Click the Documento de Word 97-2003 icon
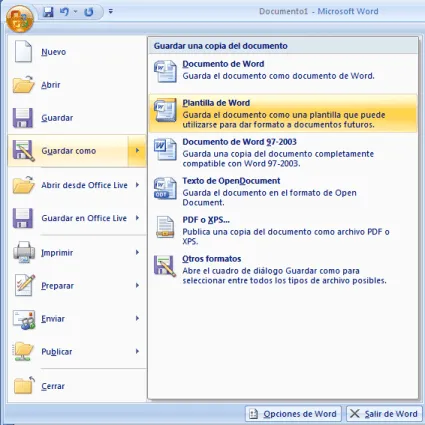This screenshot has width=425, height=425. point(165,149)
